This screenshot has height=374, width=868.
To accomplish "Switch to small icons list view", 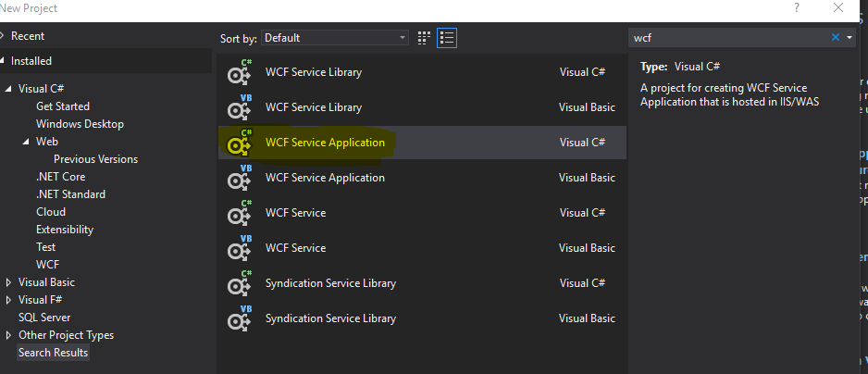I will pyautogui.click(x=448, y=38).
